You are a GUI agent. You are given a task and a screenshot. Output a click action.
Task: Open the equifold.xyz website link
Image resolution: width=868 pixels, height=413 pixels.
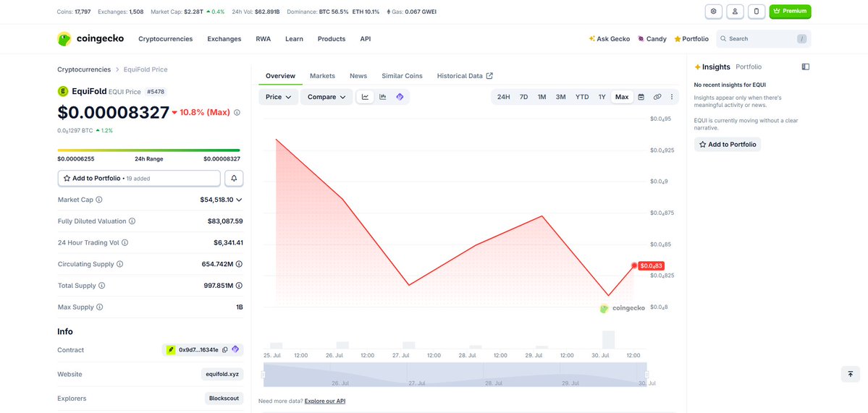pos(222,374)
